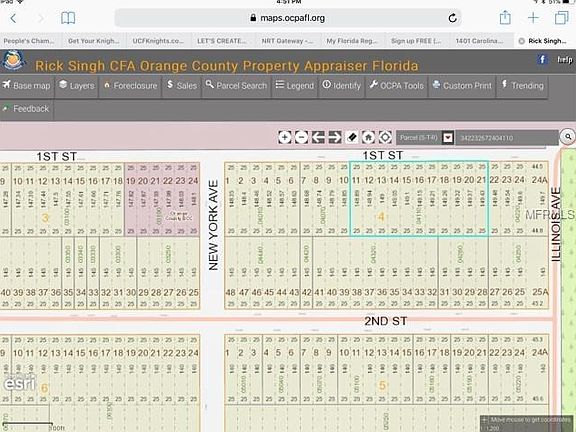The image size is (576, 432).
Task: Switch to the NRT Gateway tab
Action: tap(287, 41)
